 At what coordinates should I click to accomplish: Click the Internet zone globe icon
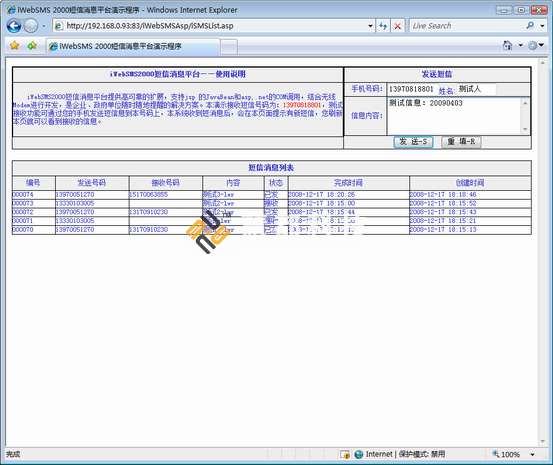pos(359,454)
